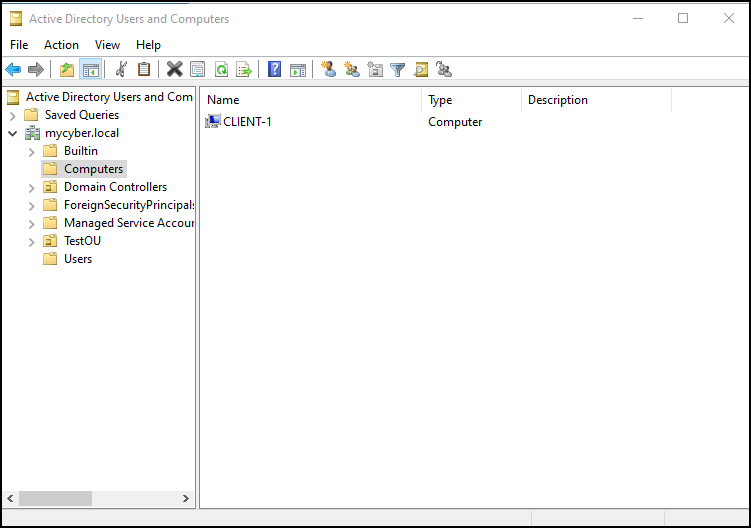This screenshot has width=751, height=528.
Task: Open the Action menu
Action: 61,45
